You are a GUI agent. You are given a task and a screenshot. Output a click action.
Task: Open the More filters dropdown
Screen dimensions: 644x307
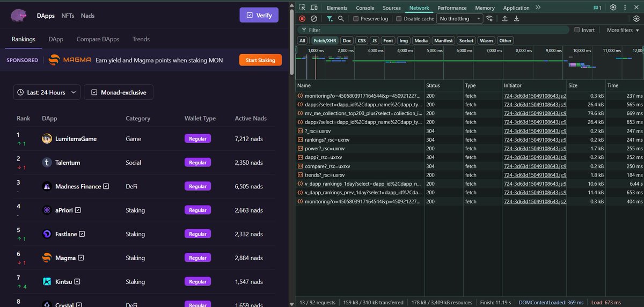(623, 30)
